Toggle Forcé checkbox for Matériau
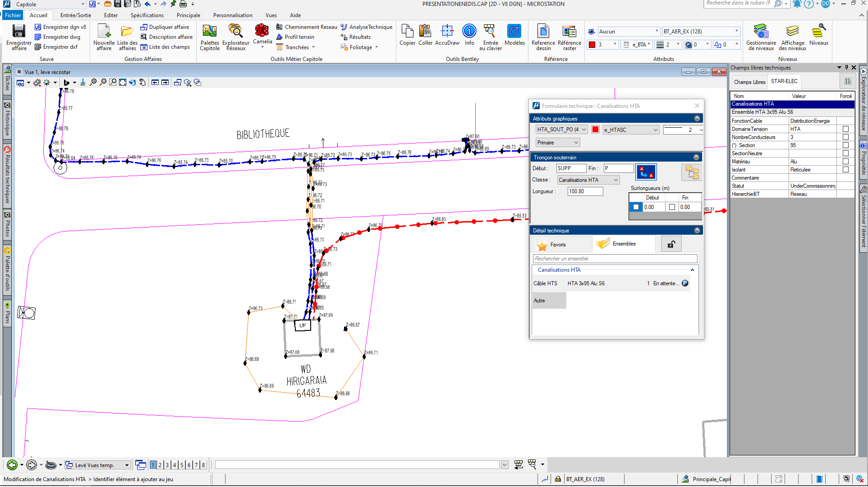868x487 pixels. tap(845, 162)
